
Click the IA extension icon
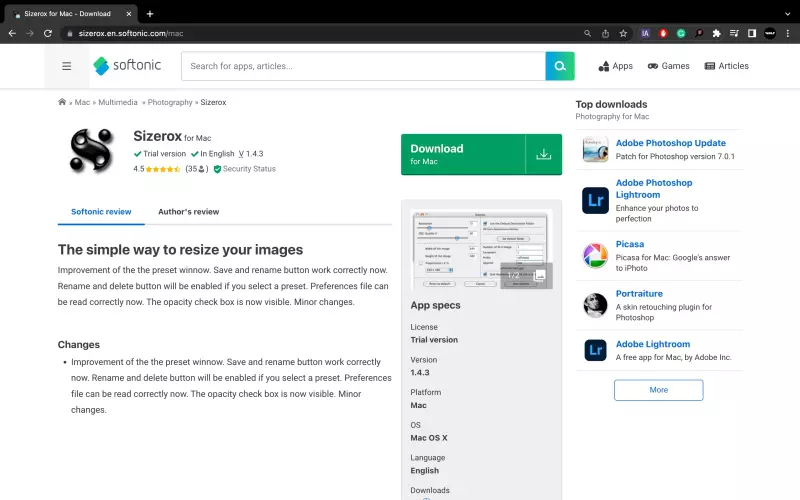pos(645,33)
